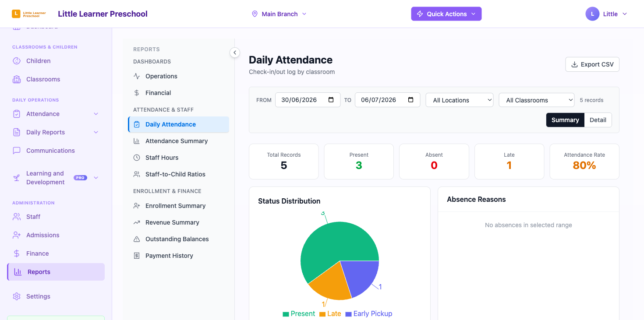The height and width of the screenshot is (320, 644).
Task: Click the Staff people icon in Administration
Action: [x=17, y=217]
